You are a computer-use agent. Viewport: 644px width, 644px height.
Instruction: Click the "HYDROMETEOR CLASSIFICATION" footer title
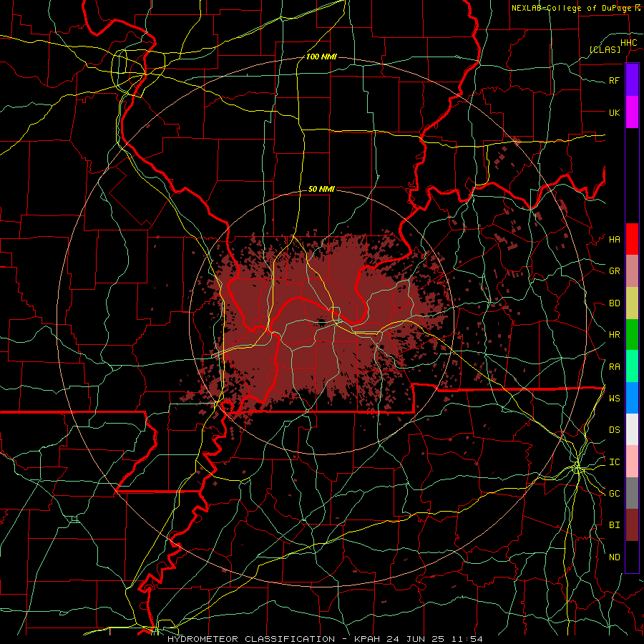[x=251, y=639]
